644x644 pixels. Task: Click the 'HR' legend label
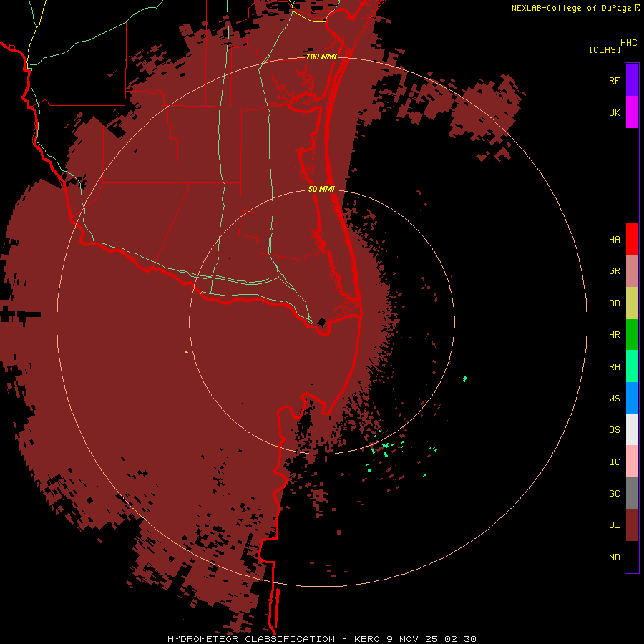click(614, 335)
